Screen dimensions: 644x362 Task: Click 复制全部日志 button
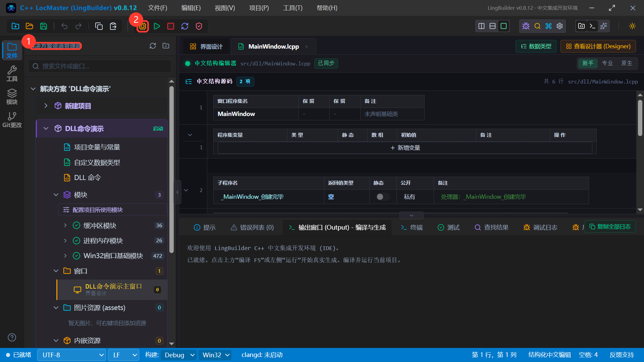610,227
